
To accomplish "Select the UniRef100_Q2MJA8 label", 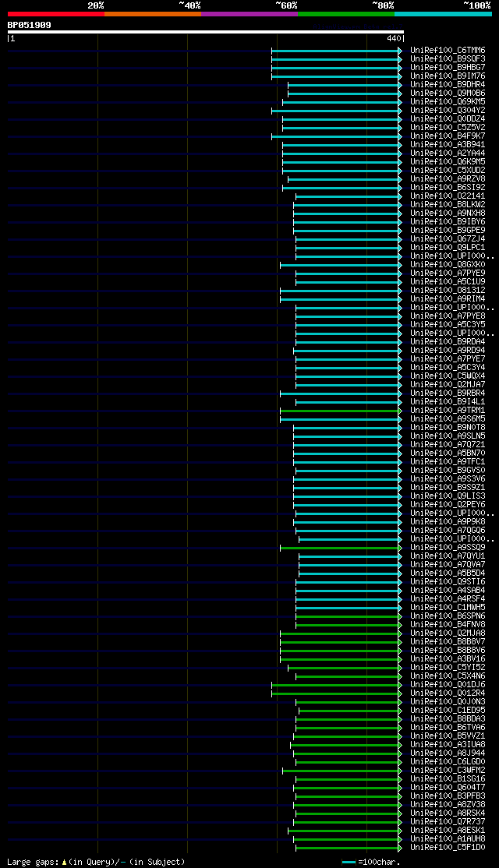I will click(x=448, y=633).
